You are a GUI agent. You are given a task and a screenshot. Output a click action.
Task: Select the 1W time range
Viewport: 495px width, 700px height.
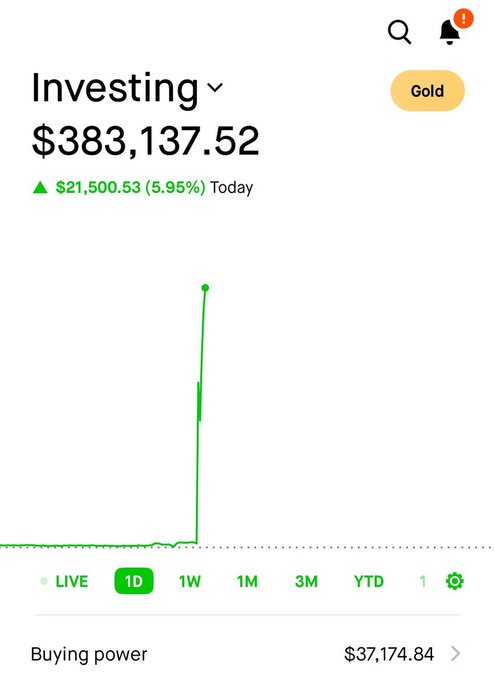click(190, 581)
